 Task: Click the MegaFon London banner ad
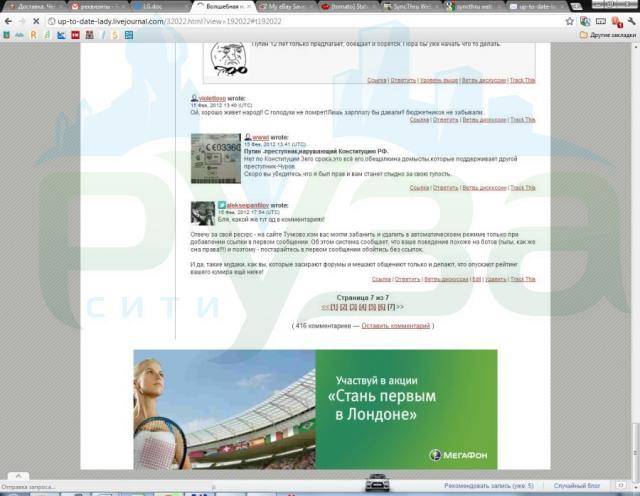[316, 409]
